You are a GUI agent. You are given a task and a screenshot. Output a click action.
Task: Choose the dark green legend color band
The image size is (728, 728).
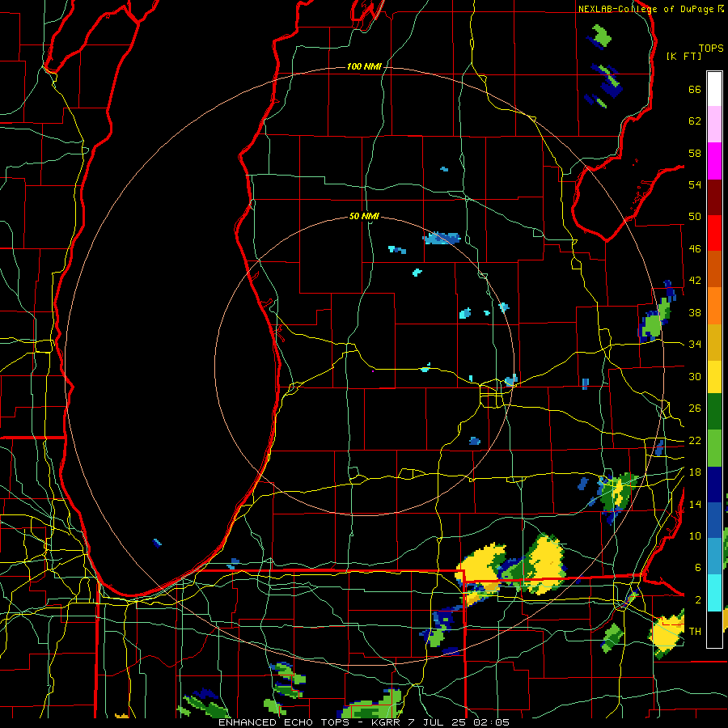click(x=714, y=412)
